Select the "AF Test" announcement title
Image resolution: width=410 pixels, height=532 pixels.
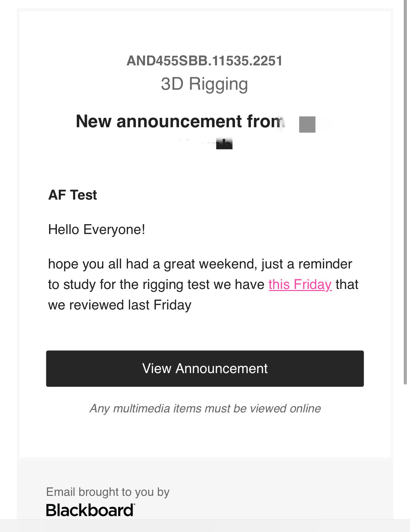73,195
